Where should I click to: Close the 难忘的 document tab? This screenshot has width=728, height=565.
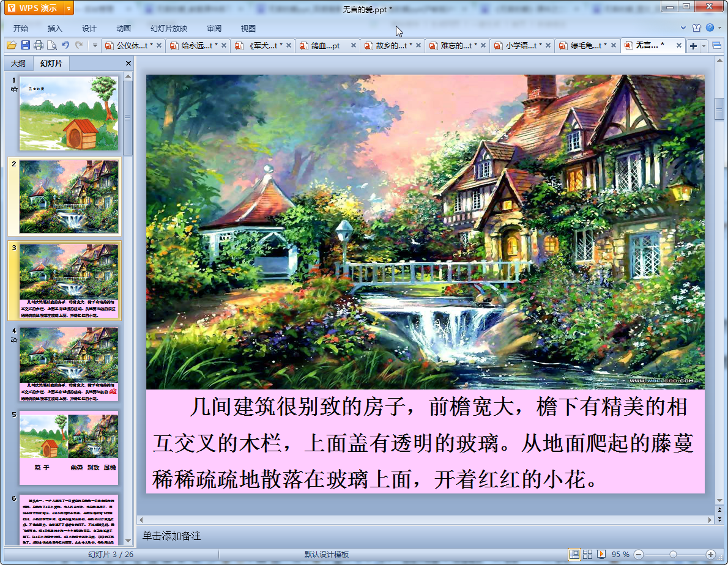(483, 45)
